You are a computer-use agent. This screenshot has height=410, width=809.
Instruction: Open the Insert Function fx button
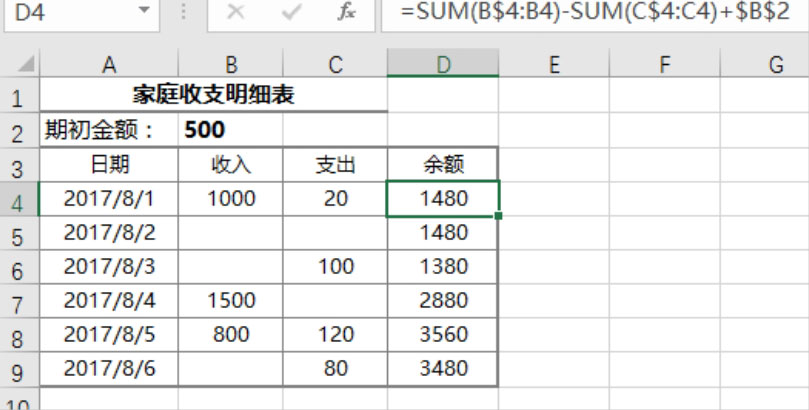[x=346, y=11]
